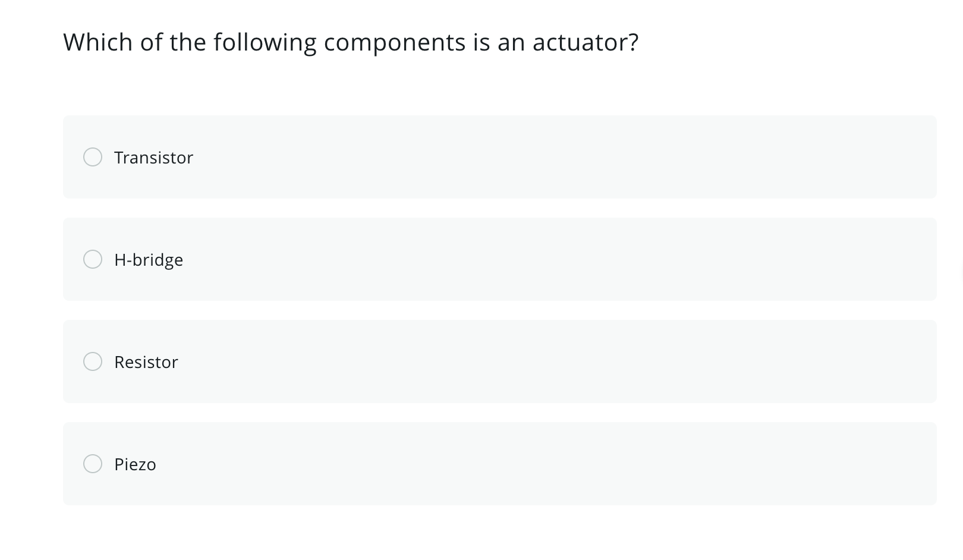Viewport: 963px width, 560px height.
Task: Pick the last answer choice circle
Action: point(93,464)
